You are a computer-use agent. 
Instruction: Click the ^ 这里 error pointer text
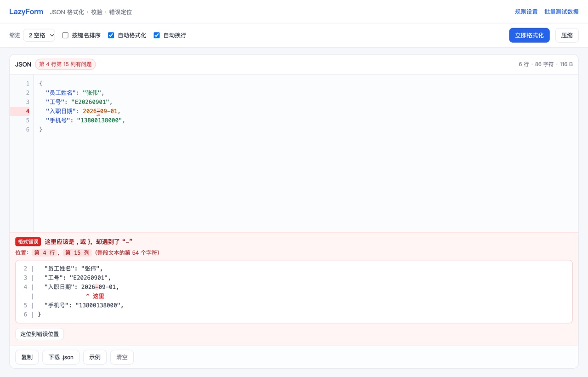[x=95, y=296]
